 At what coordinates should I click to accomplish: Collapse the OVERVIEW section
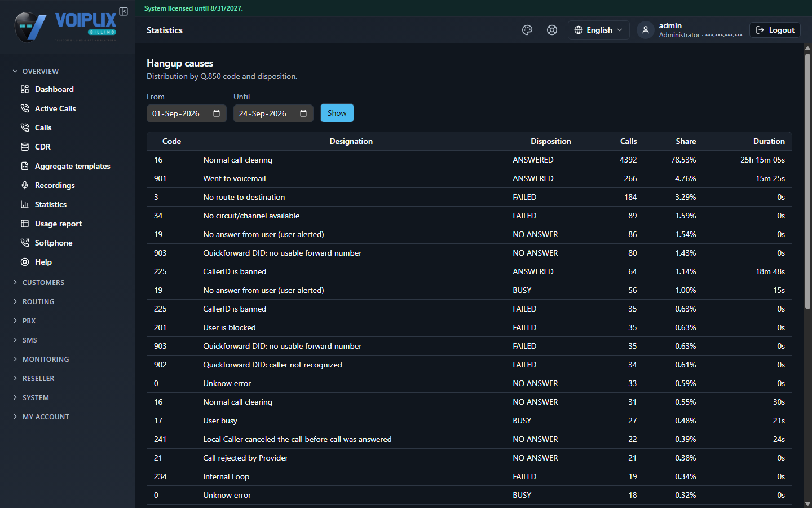[36, 71]
